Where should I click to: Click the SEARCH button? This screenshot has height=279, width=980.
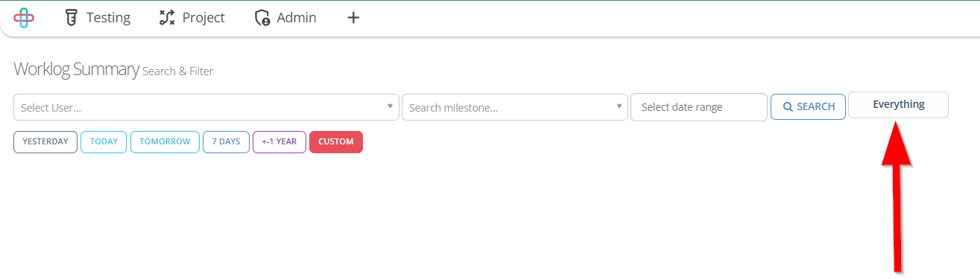(808, 107)
